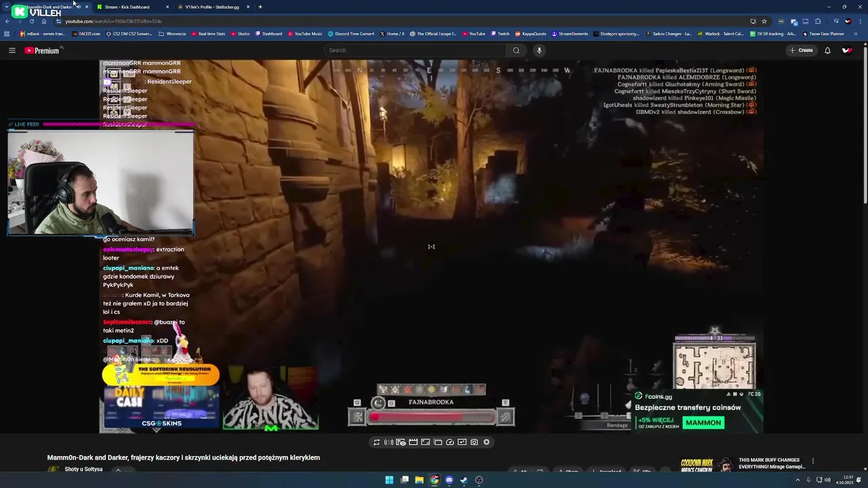Open Shoty u Sołtysa channel name
The width and height of the screenshot is (868, 488).
pyautogui.click(x=83, y=469)
